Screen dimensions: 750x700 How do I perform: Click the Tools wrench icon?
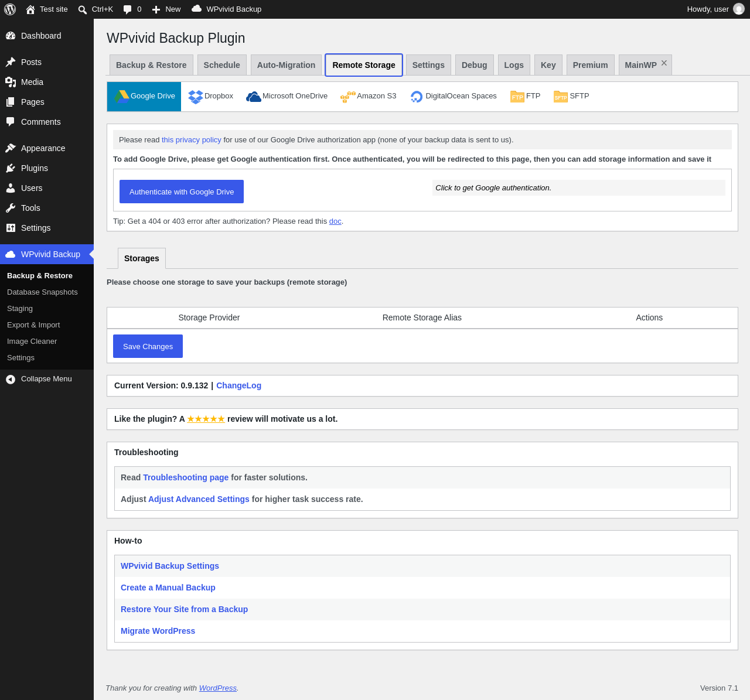click(x=11, y=208)
